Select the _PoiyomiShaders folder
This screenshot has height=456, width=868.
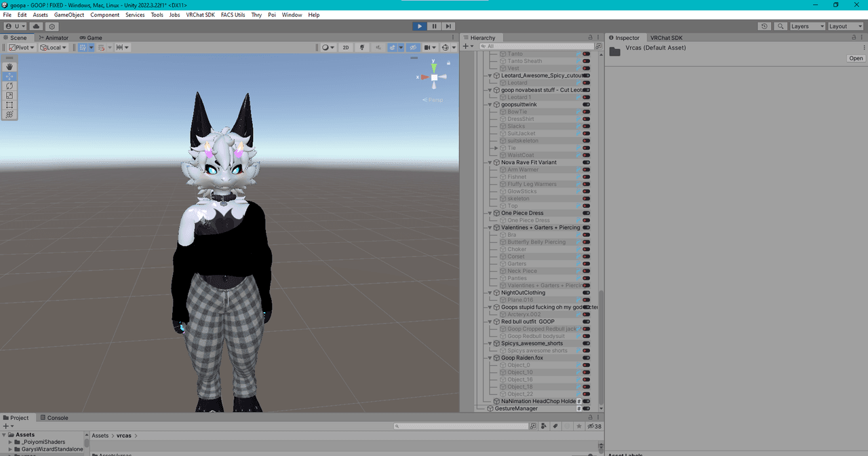pyautogui.click(x=43, y=442)
